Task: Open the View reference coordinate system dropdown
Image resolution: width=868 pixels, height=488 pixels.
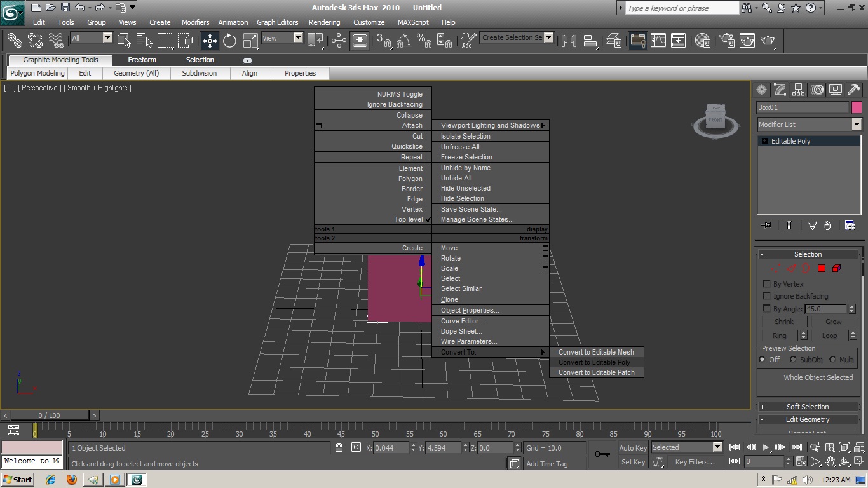Action: 297,38
